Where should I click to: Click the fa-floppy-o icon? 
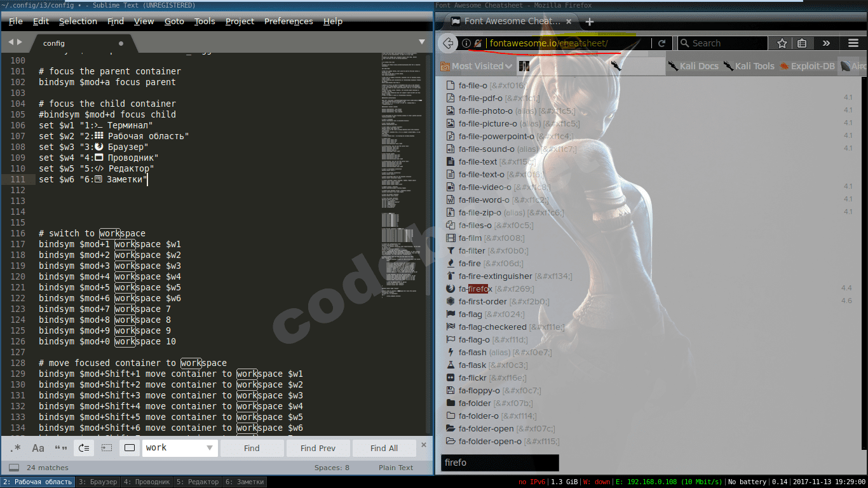click(x=451, y=391)
